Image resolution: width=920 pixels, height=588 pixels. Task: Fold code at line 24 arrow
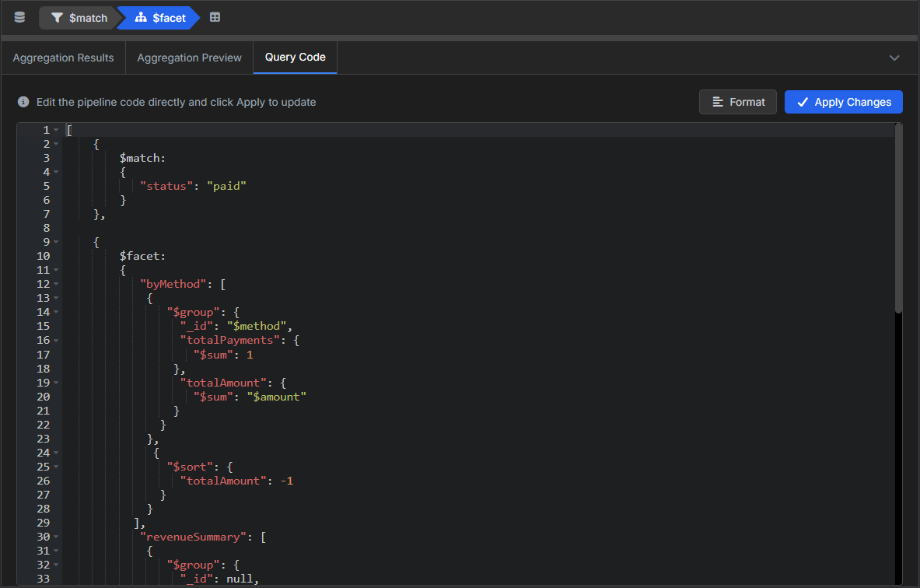56,453
